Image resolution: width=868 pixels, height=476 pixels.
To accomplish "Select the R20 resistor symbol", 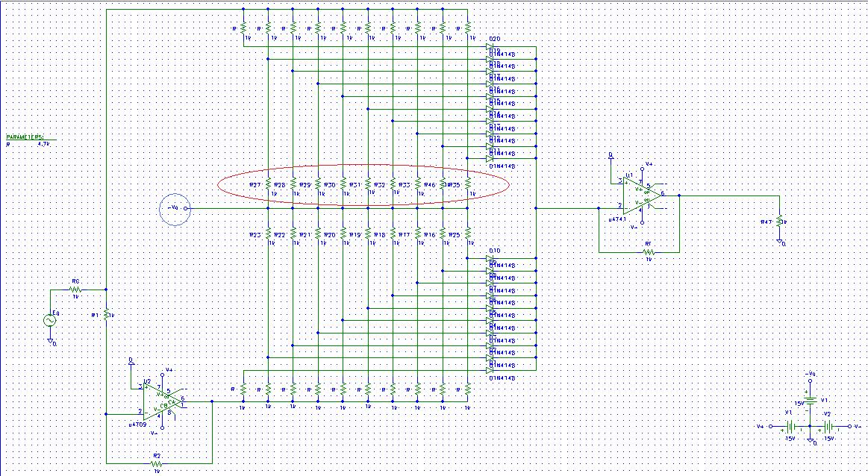I will tap(343, 233).
